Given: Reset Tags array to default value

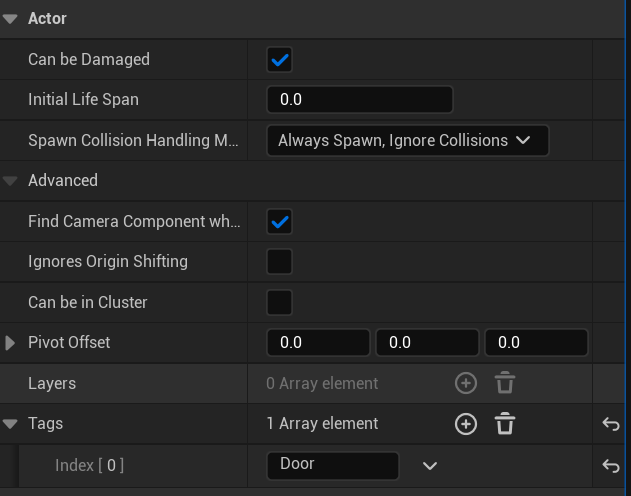Looking at the screenshot, I should (610, 424).
